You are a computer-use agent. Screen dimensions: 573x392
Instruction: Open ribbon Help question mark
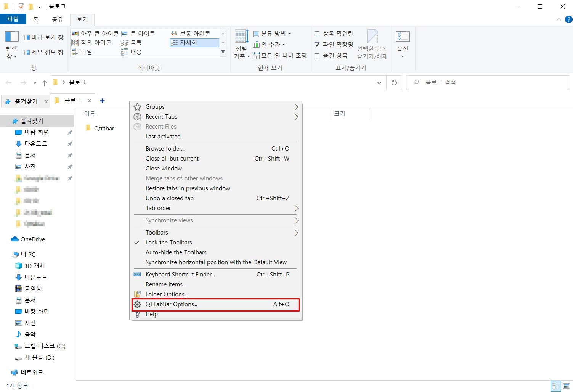point(568,19)
